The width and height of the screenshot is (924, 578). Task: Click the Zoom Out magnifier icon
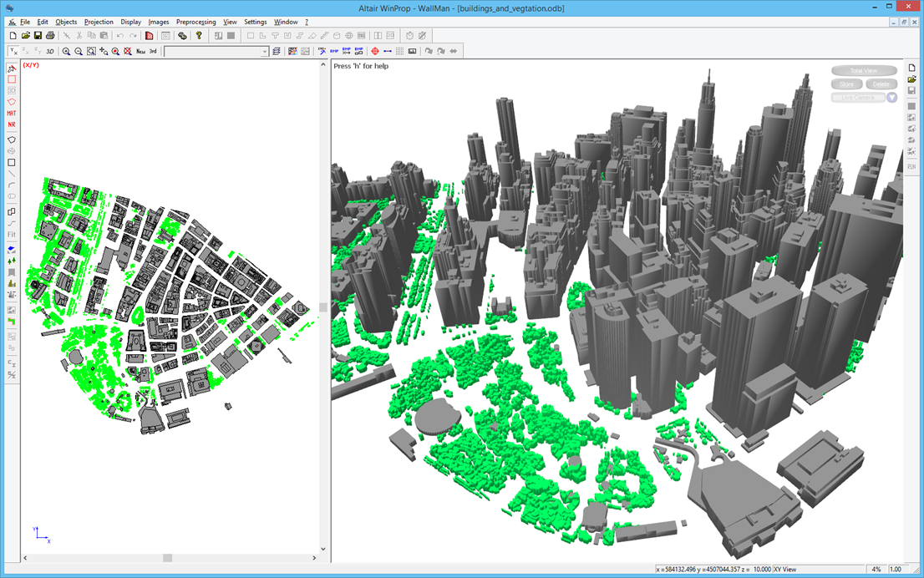79,52
